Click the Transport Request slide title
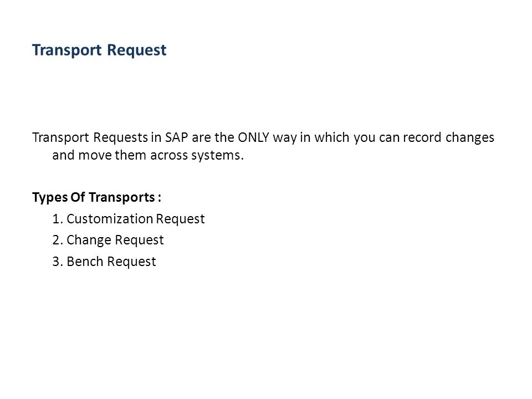 point(99,50)
